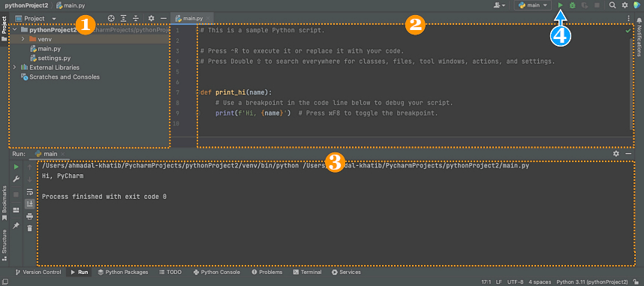Click line:column 17:1 in status bar
The width and height of the screenshot is (644, 286).
[x=486, y=282]
